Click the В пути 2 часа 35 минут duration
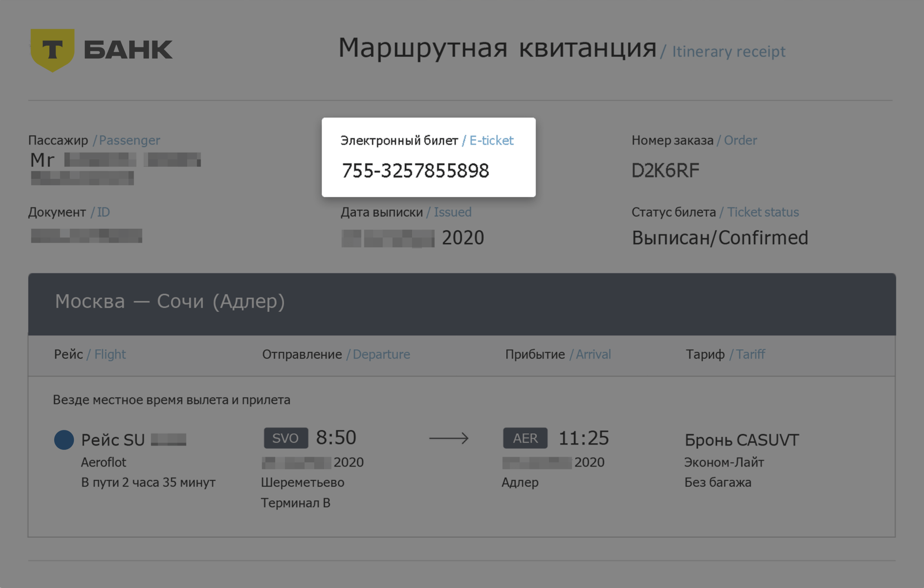This screenshot has width=924, height=588. [x=148, y=482]
